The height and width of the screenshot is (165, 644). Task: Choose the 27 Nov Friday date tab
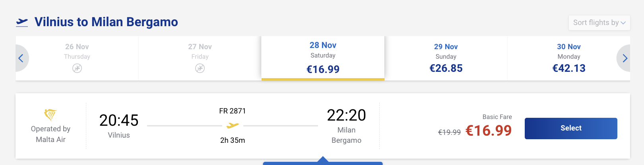coord(200,58)
